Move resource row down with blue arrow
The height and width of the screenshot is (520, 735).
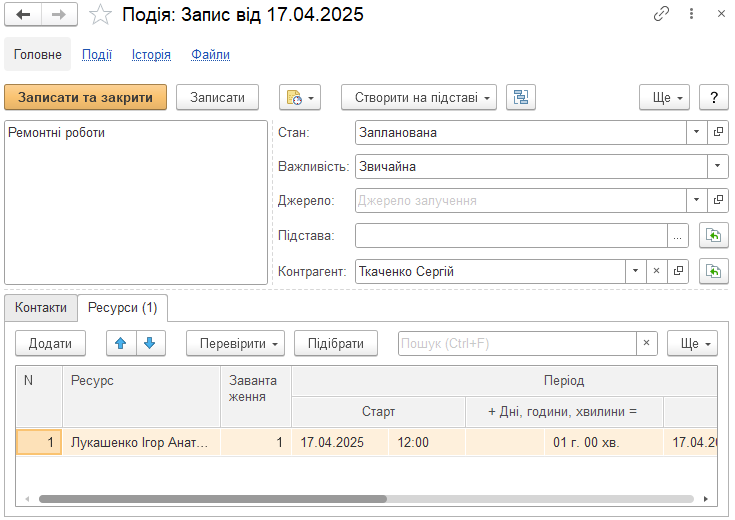pos(150,343)
